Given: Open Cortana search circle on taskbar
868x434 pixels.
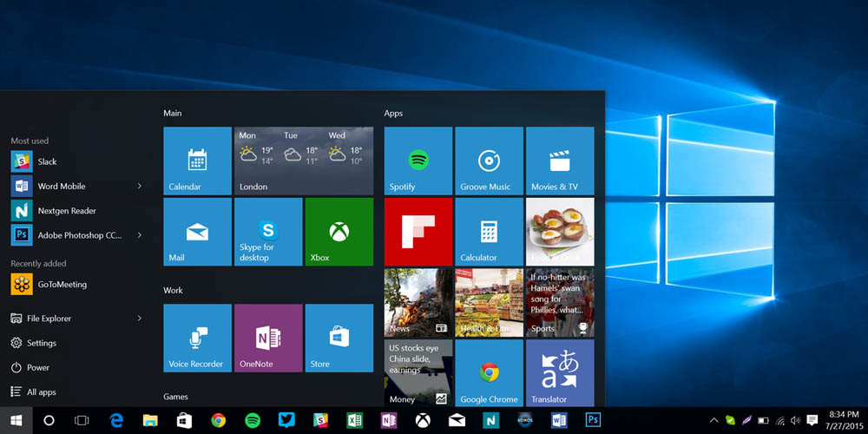Looking at the screenshot, I should tap(49, 421).
